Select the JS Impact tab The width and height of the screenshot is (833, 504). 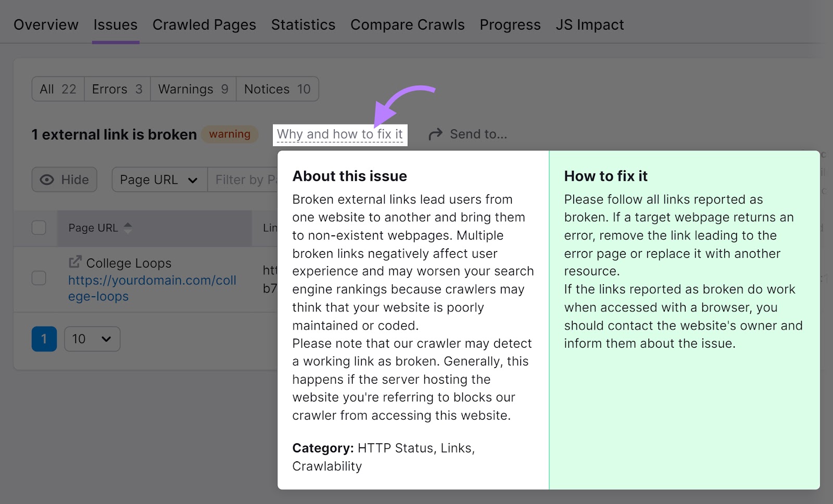click(x=589, y=24)
